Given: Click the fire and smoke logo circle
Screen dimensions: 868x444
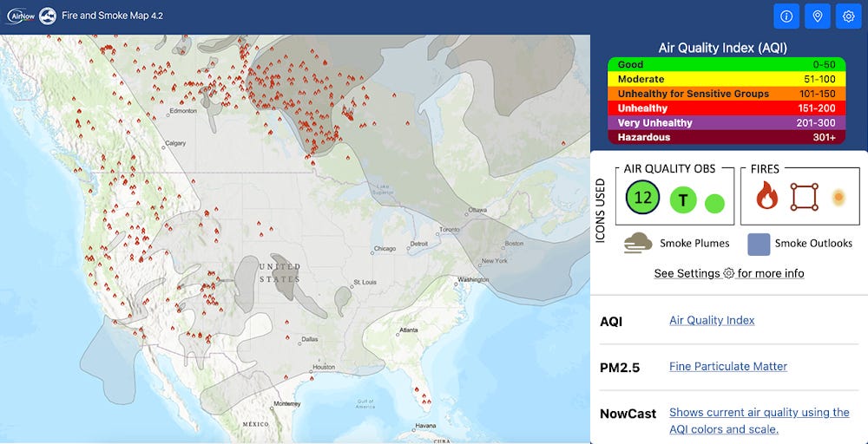Looking at the screenshot, I should coord(48,16).
